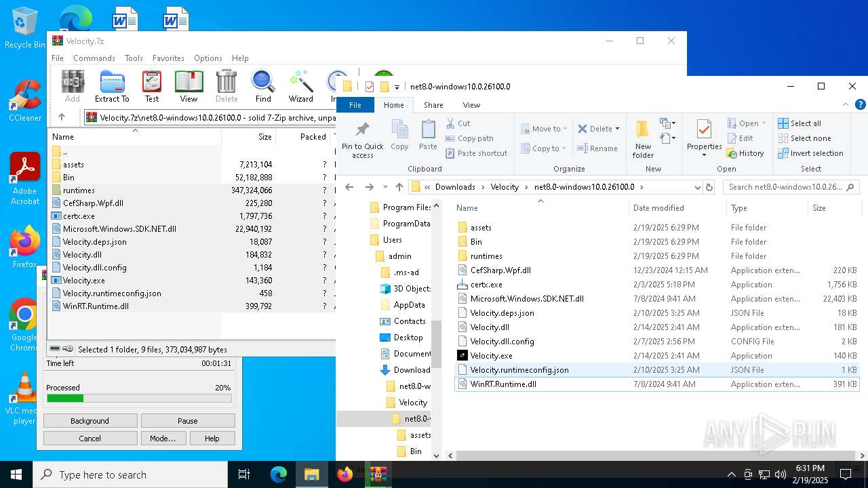The height and width of the screenshot is (488, 868).
Task: Click the Test icon in WinRAR
Action: click(x=152, y=86)
